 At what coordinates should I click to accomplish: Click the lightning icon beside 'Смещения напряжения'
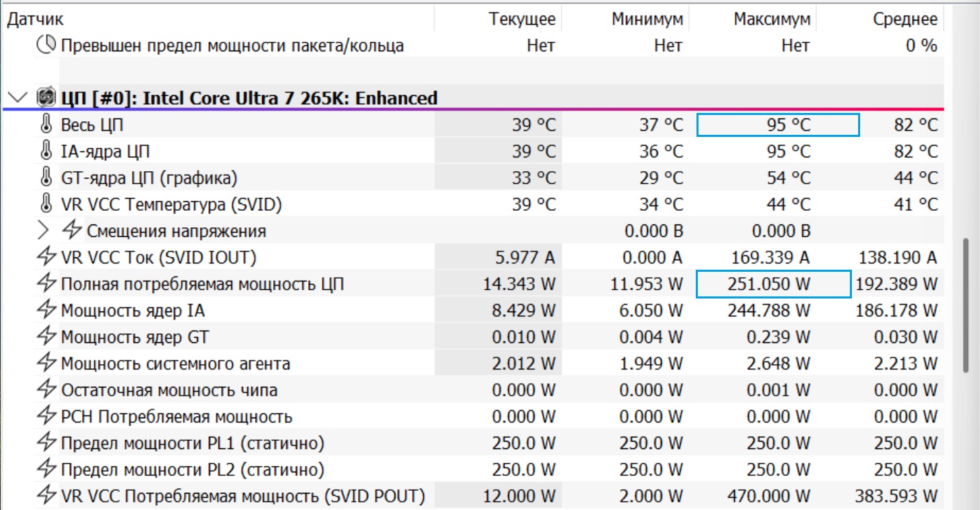coord(72,231)
